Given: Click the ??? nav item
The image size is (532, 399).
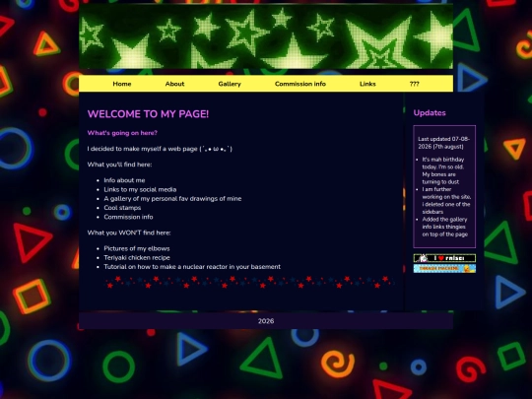Looking at the screenshot, I should pyautogui.click(x=414, y=84).
